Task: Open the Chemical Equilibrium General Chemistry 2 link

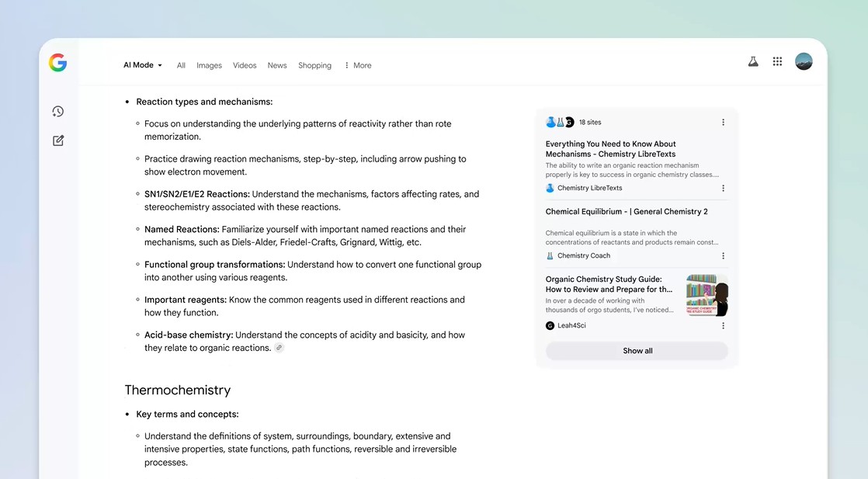Action: tap(626, 211)
